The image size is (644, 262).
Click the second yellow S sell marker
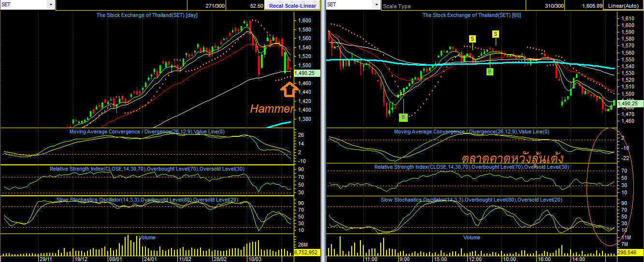click(x=496, y=34)
